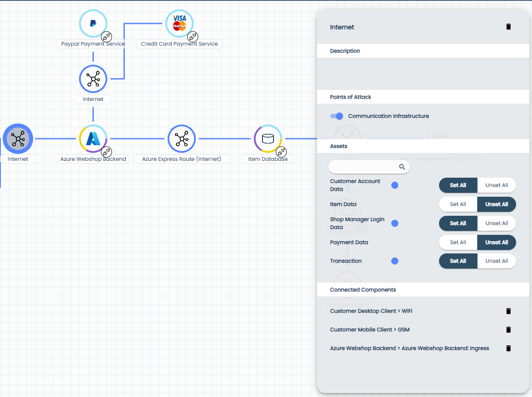This screenshot has width=532, height=397.
Task: Click the wrench icon on Item Database
Action: (x=281, y=152)
